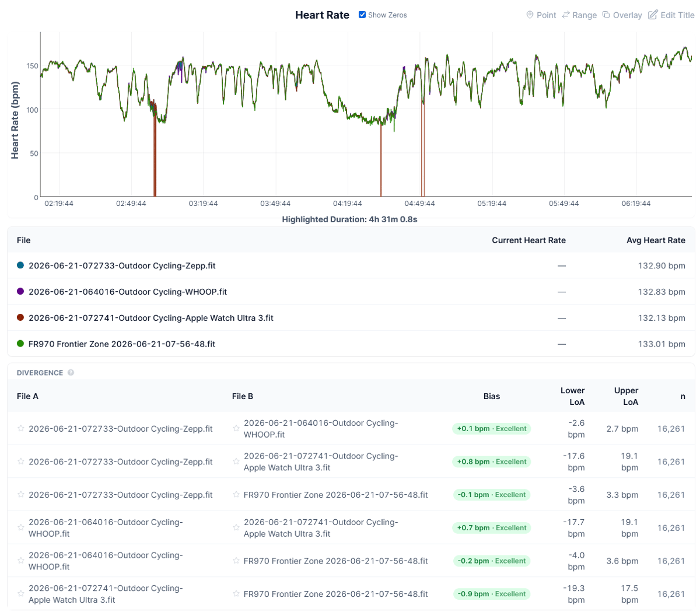This screenshot has height=612, width=700.
Task: Click the File A column header
Action: (27, 396)
